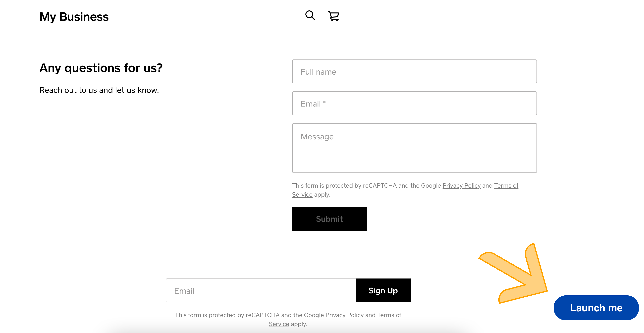Select the Any questions for us heading

101,68
